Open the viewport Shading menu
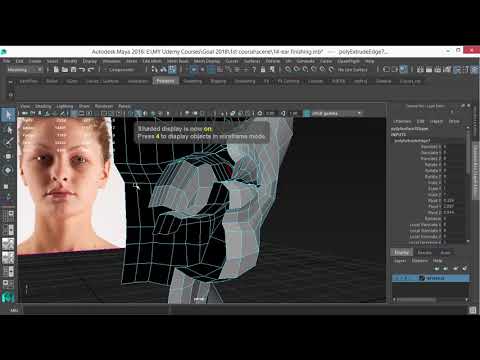480x360 pixels. (x=43, y=106)
